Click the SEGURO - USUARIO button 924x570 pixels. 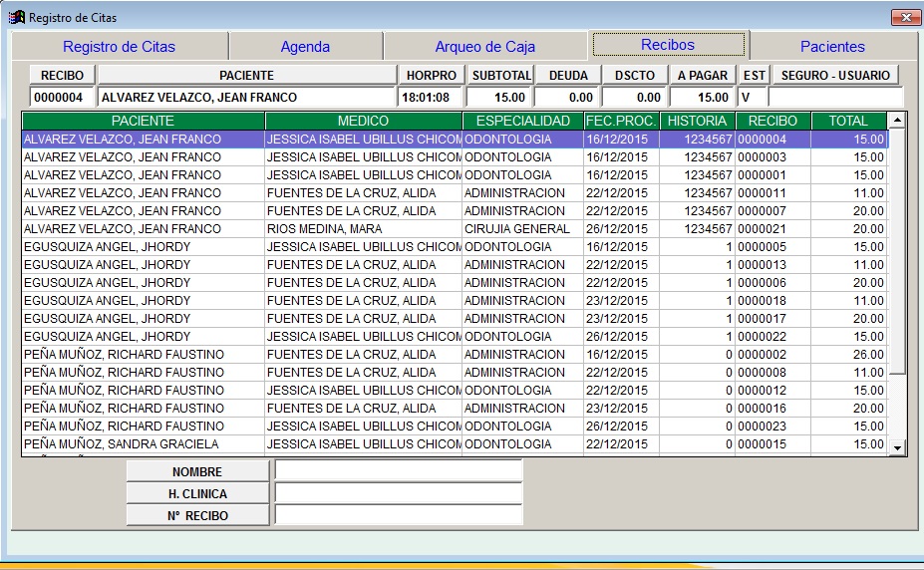pos(835,76)
